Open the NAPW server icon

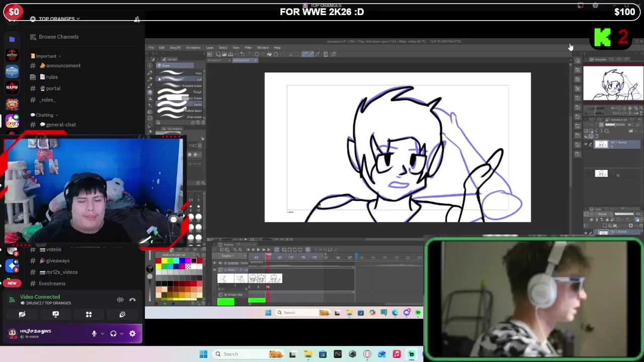point(12,87)
